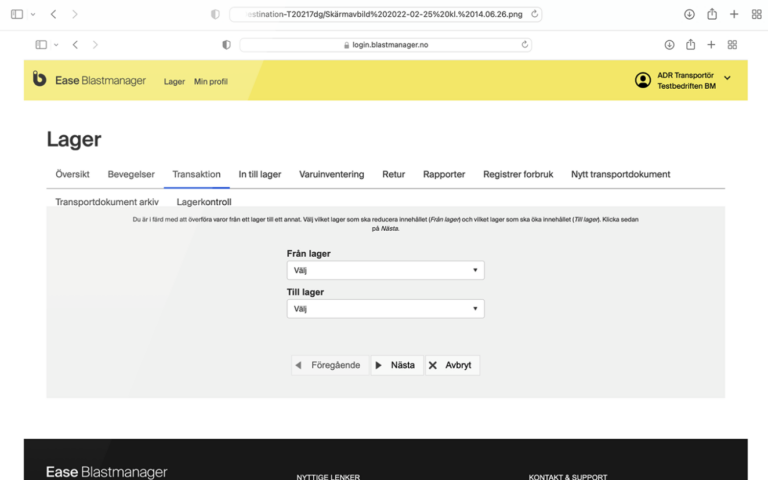The image size is (768, 480).
Task: Click the inner browser privacy shield icon
Action: pyautogui.click(x=226, y=45)
